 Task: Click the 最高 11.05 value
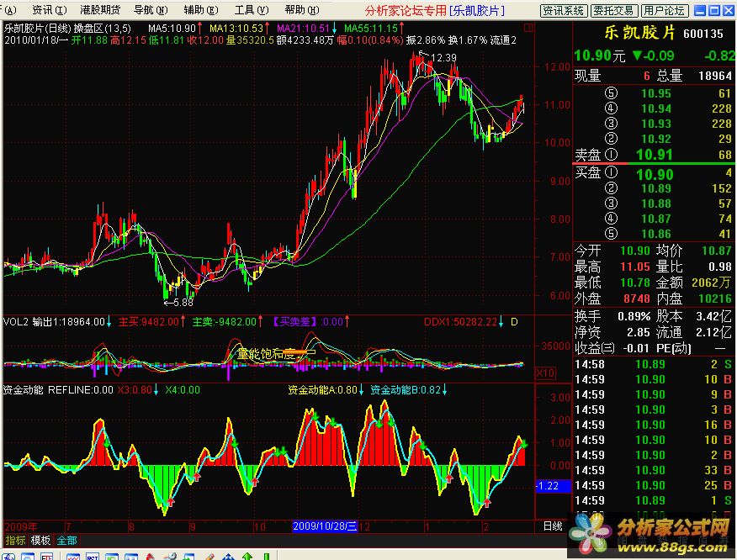[635, 267]
